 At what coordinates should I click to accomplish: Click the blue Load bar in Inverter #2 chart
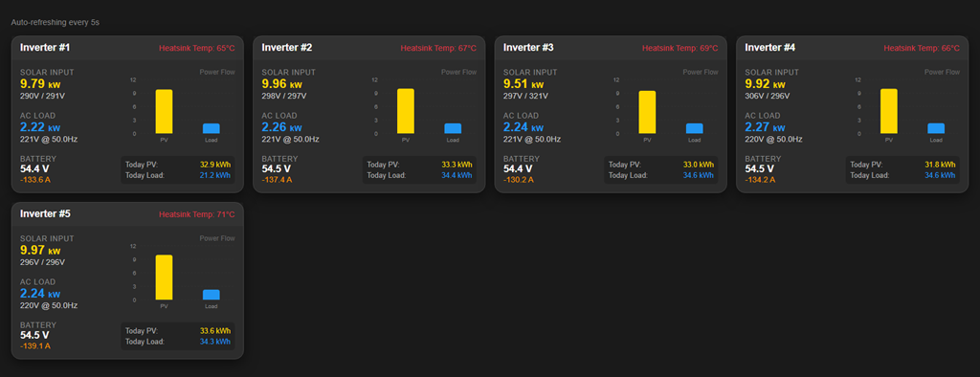[x=453, y=129]
